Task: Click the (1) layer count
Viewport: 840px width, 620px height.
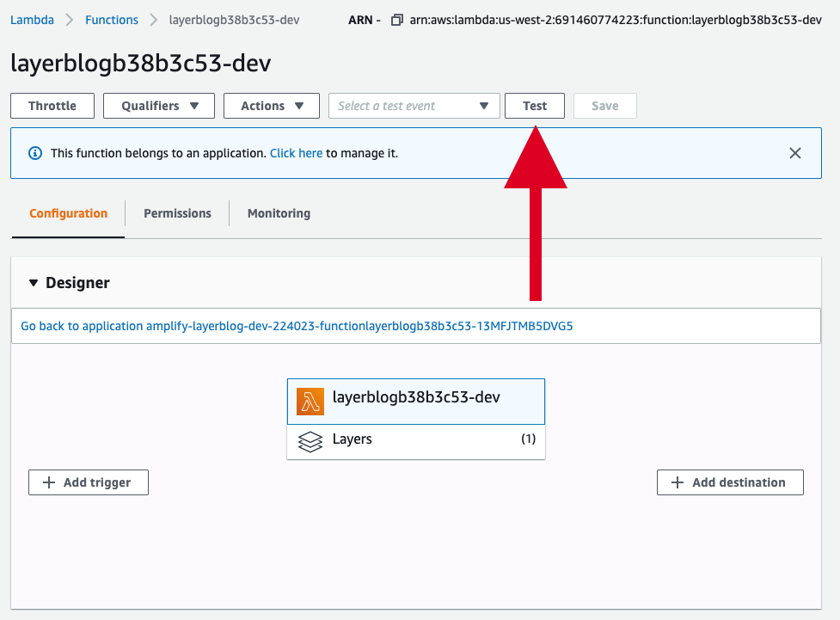Action: click(528, 439)
